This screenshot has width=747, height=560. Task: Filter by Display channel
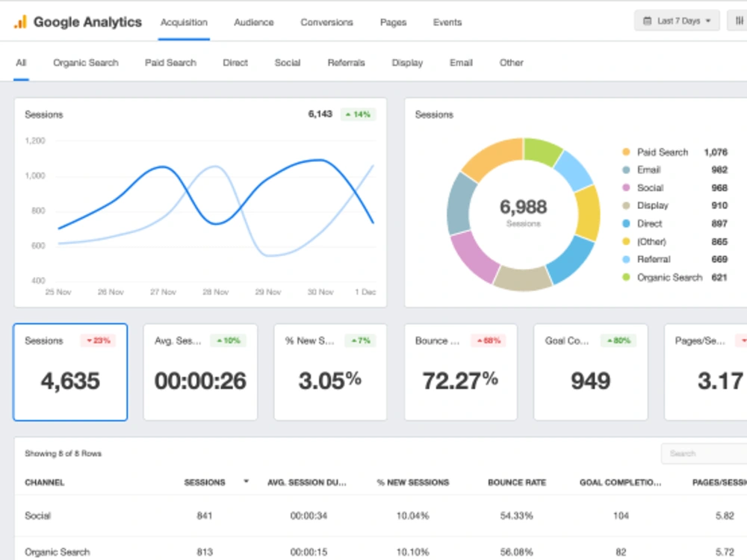(x=407, y=63)
